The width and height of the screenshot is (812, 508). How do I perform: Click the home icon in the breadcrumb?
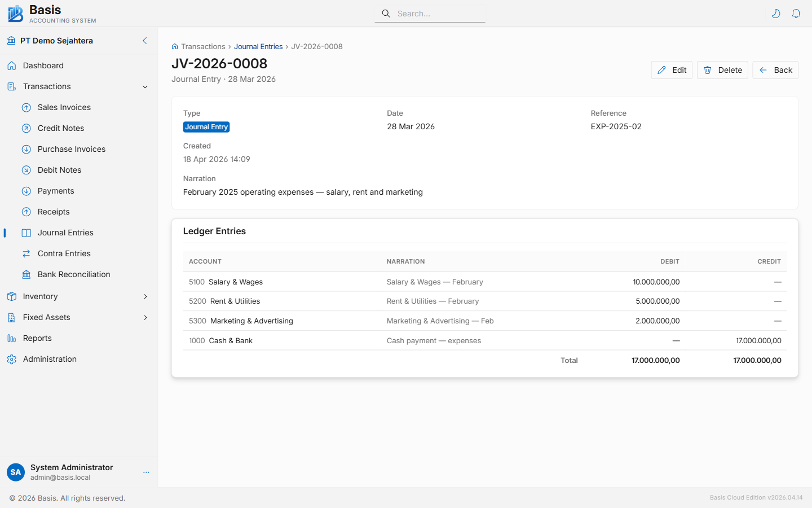(175, 47)
